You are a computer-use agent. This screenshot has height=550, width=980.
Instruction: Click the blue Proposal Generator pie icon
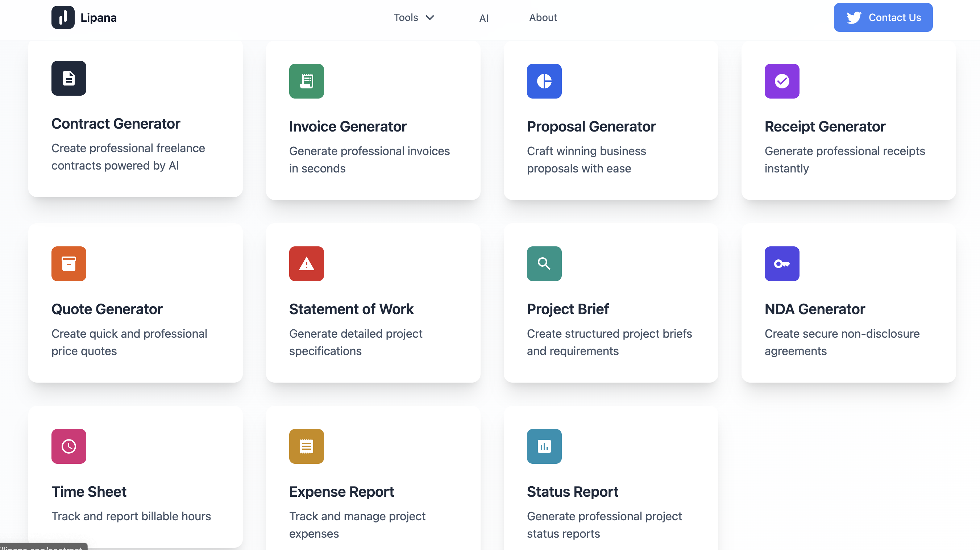[544, 81]
